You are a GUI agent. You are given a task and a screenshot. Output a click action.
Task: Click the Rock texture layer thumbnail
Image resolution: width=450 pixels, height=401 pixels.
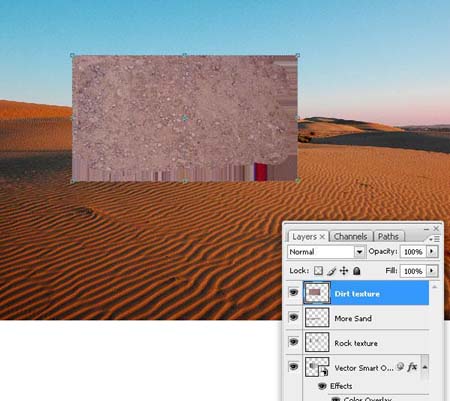(x=317, y=342)
